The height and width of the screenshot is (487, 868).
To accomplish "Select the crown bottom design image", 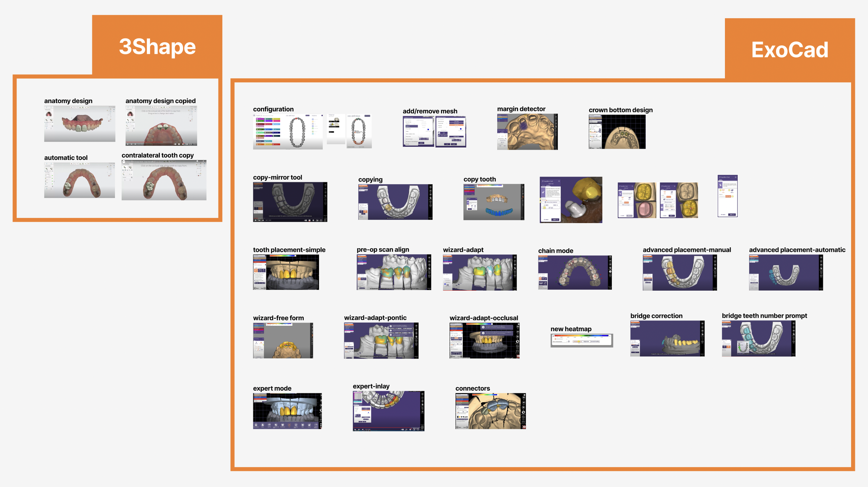I will click(617, 132).
